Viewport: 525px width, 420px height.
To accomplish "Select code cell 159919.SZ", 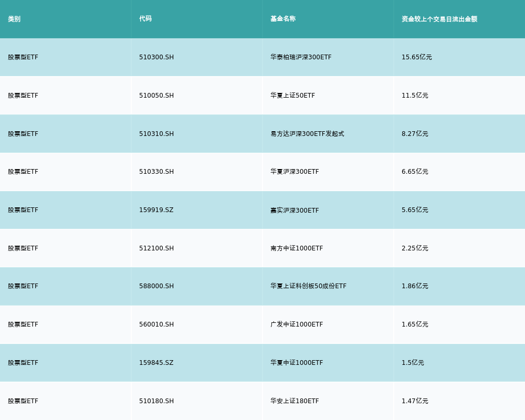I will pos(156,210).
